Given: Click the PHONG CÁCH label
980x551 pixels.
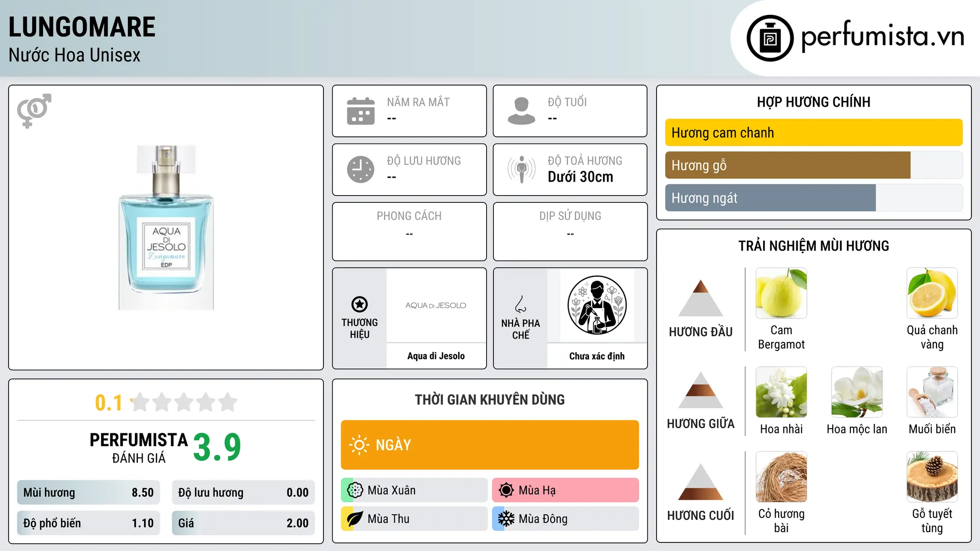Looking at the screenshot, I should [x=409, y=216].
